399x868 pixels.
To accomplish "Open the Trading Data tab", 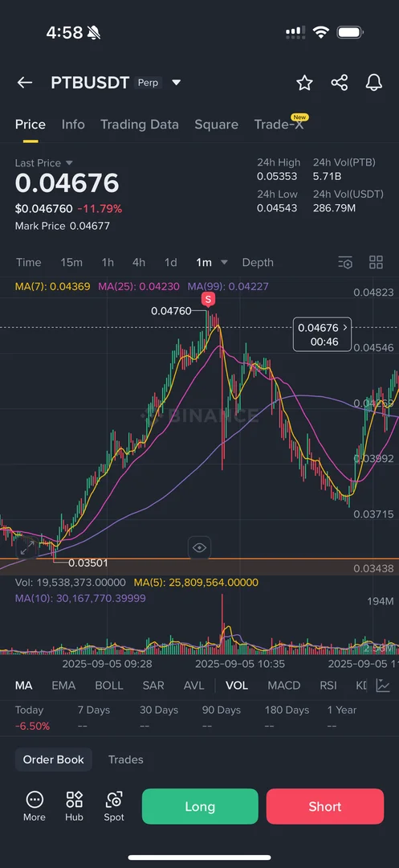I will point(139,125).
